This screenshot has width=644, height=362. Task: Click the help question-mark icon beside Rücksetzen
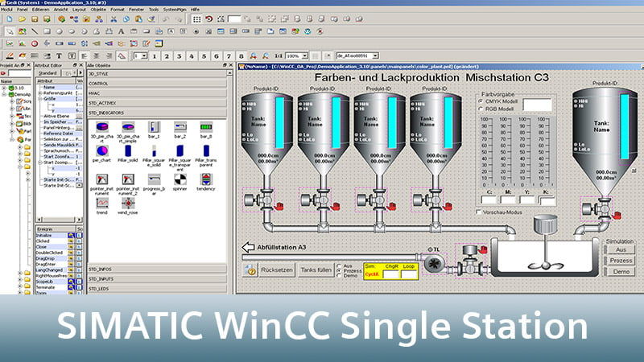click(250, 270)
